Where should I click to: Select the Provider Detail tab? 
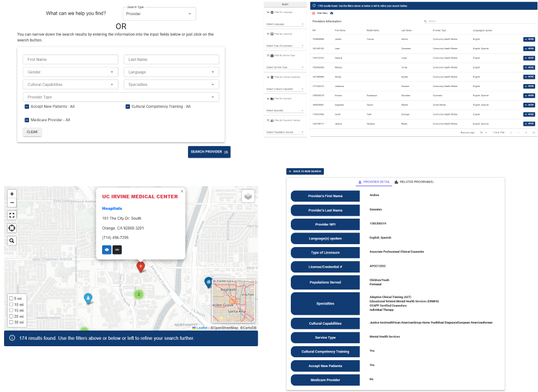pos(374,182)
